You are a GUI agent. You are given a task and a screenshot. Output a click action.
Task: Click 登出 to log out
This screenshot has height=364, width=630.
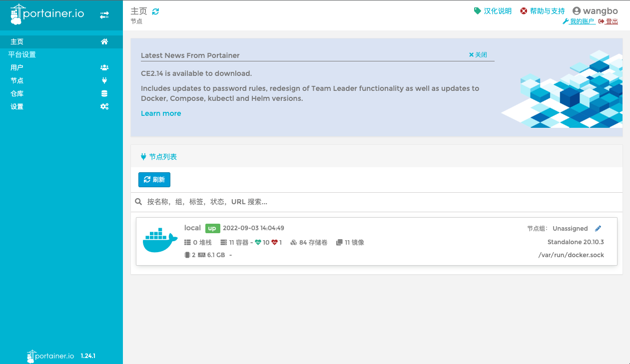[612, 21]
